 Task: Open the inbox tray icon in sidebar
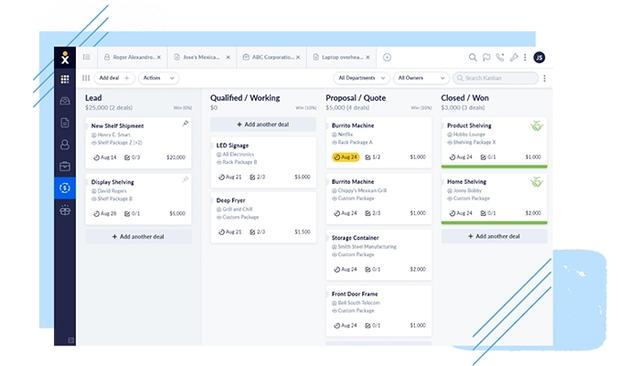[x=65, y=101]
